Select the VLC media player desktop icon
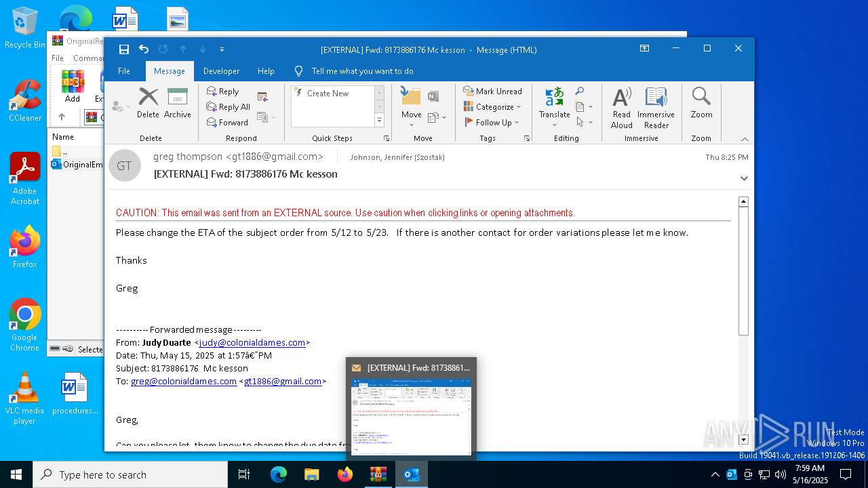Screen dimensions: 868x488 pos(24,399)
